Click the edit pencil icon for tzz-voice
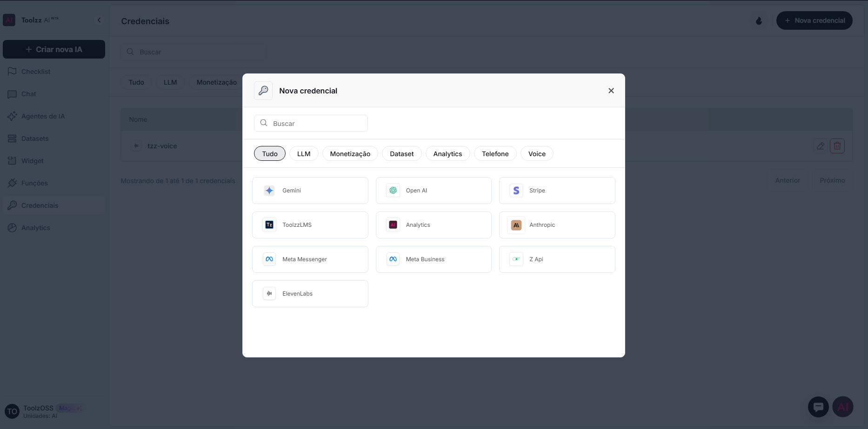This screenshot has width=868, height=429. click(821, 146)
